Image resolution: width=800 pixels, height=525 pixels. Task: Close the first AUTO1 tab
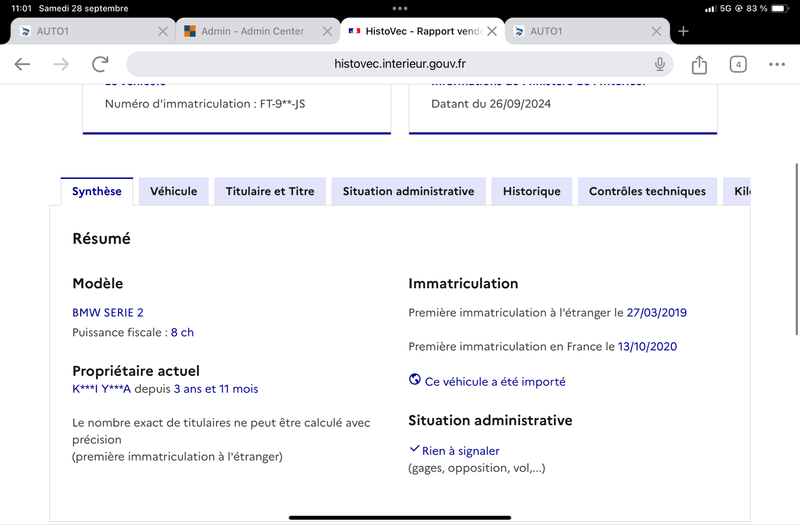pyautogui.click(x=163, y=32)
